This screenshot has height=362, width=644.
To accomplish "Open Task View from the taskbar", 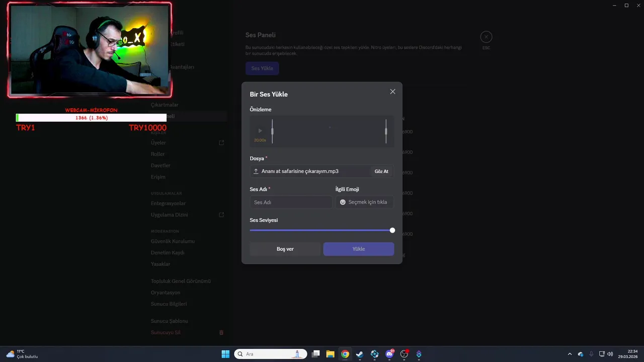I will pyautogui.click(x=315, y=354).
